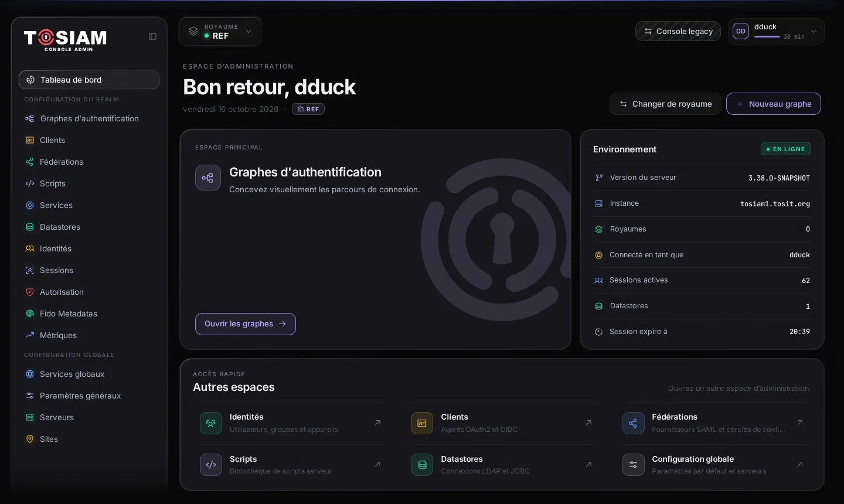844x504 pixels.
Task: Collapse the sidebar with the panel icon
Action: click(x=152, y=36)
